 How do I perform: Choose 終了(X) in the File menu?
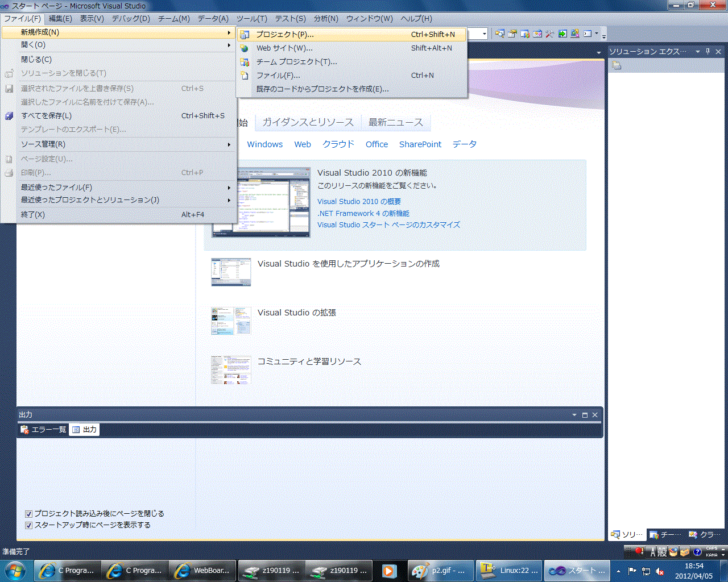coord(118,215)
